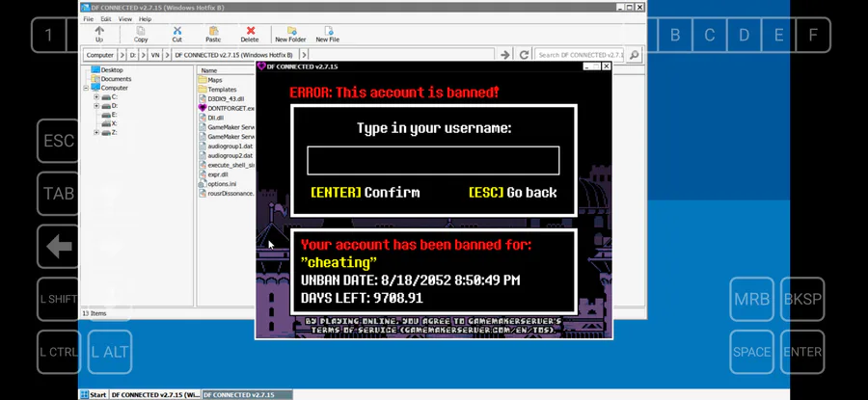Refresh the file manager folder view
868x400 pixels.
pos(524,55)
